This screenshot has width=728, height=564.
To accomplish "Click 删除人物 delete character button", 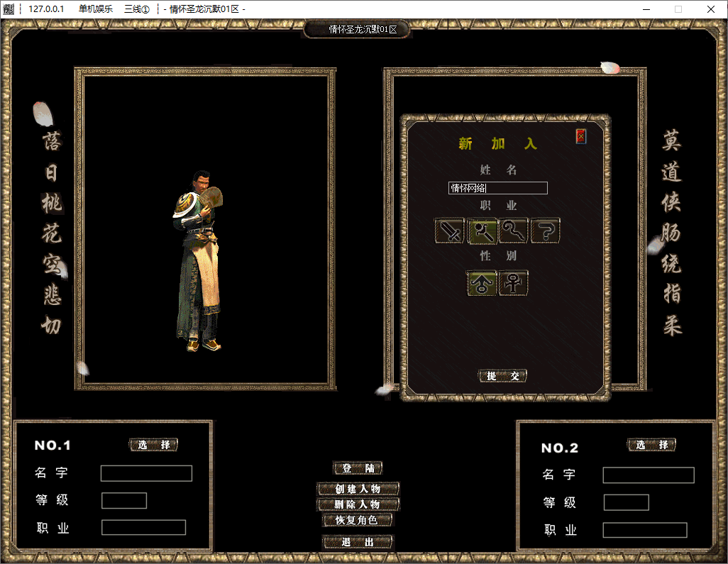I will (358, 504).
